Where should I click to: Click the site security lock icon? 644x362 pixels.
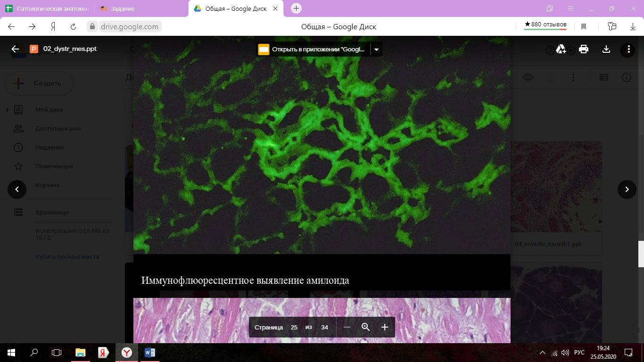[x=93, y=27]
